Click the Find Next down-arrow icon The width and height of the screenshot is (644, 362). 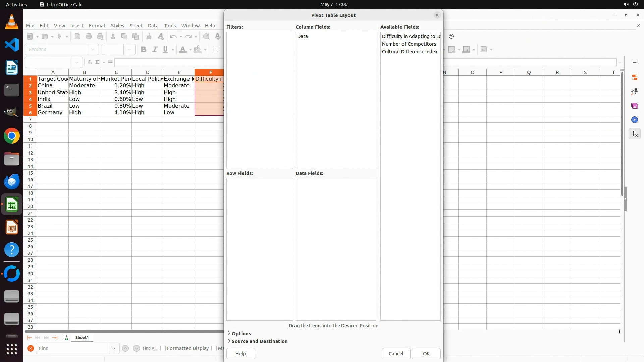(137, 348)
